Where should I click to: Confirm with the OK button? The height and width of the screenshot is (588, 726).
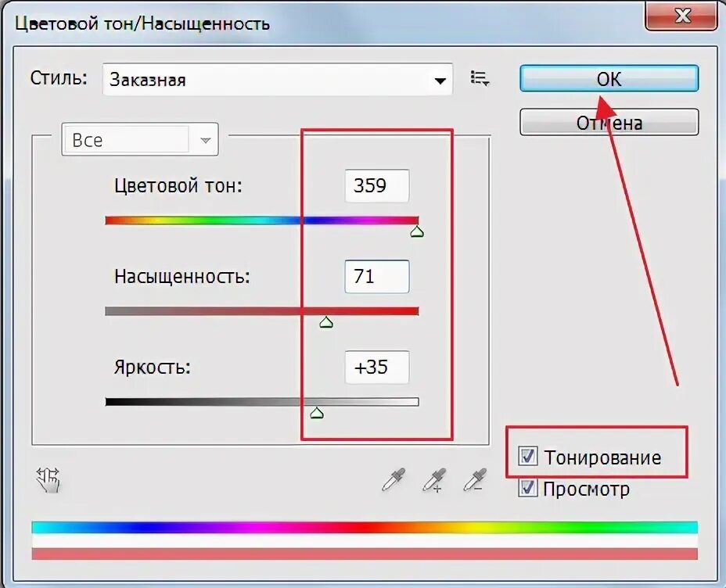(609, 79)
